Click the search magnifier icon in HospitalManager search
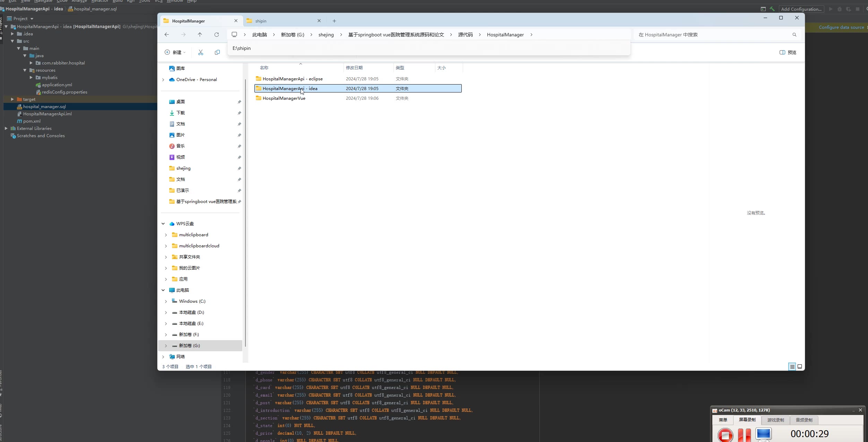Screen dimensions: 868x442 tap(795, 35)
